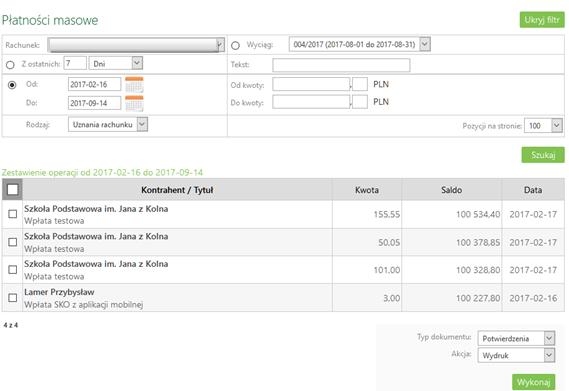The width and height of the screenshot is (569, 391).
Task: Click the Szukaj search button
Action: tap(543, 155)
